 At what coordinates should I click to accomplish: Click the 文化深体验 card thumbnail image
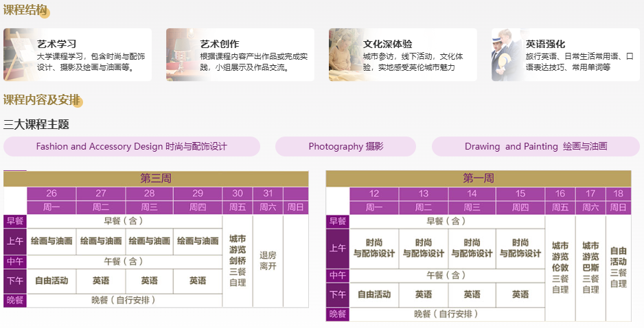coord(345,55)
